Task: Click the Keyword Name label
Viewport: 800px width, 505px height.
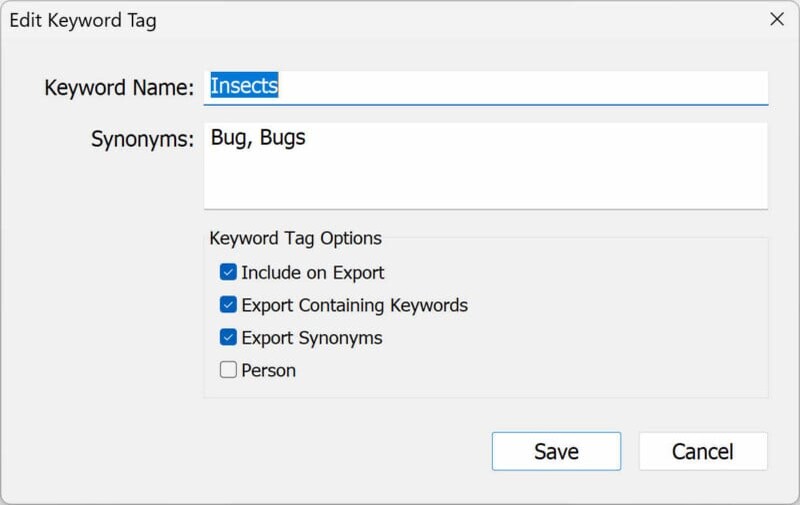Action: [118, 88]
